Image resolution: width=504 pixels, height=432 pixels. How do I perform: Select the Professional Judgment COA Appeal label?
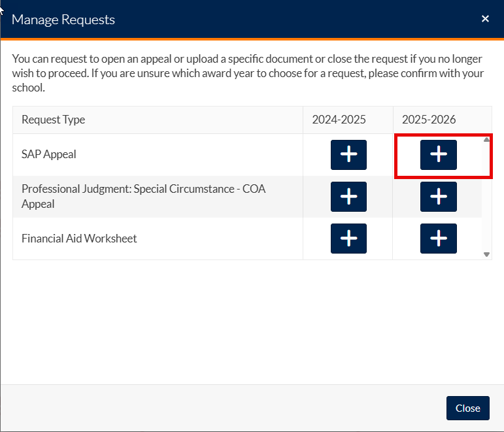144,196
